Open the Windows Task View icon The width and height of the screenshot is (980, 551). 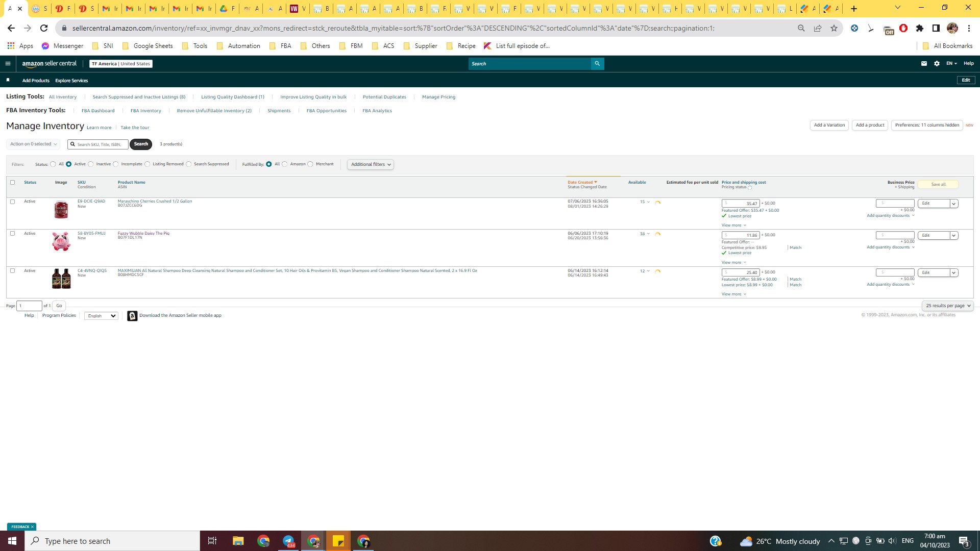point(212,541)
